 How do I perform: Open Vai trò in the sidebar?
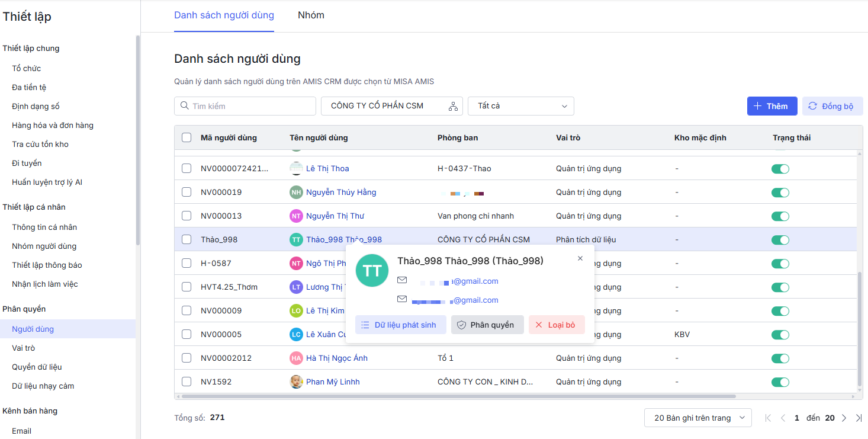point(24,348)
